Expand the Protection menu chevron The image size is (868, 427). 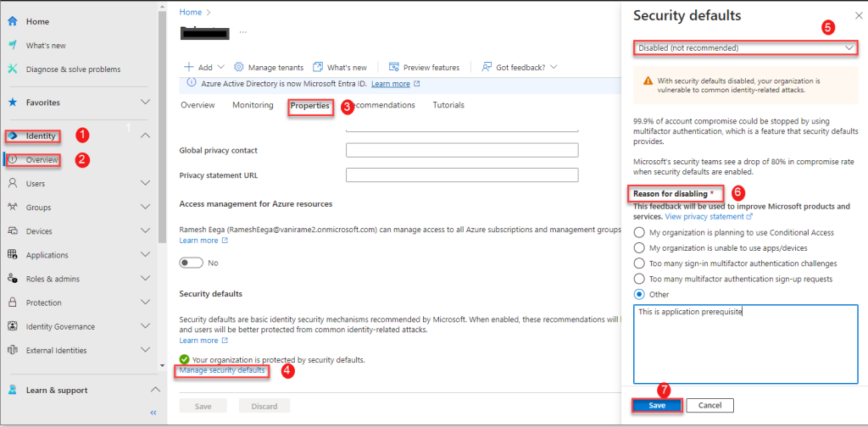(146, 302)
